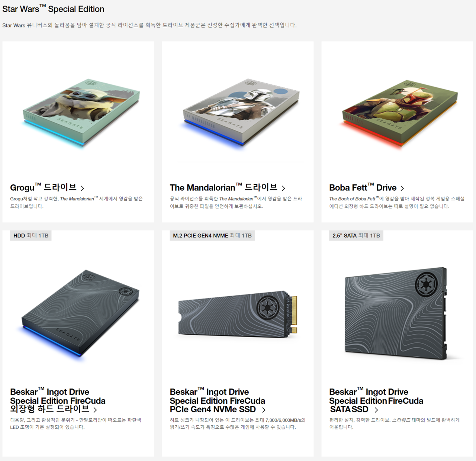Select the Beskar M.2 NVMe SSD image
Viewport: 476px width, 461px height.
point(238,314)
